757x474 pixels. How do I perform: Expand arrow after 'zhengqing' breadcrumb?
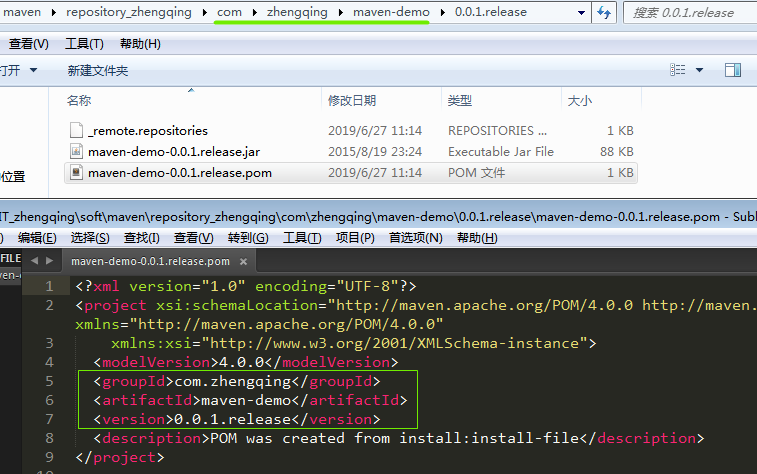pyautogui.click(x=341, y=13)
